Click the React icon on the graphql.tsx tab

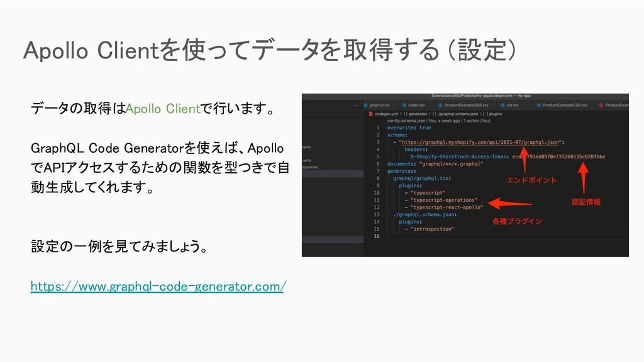(x=365, y=105)
